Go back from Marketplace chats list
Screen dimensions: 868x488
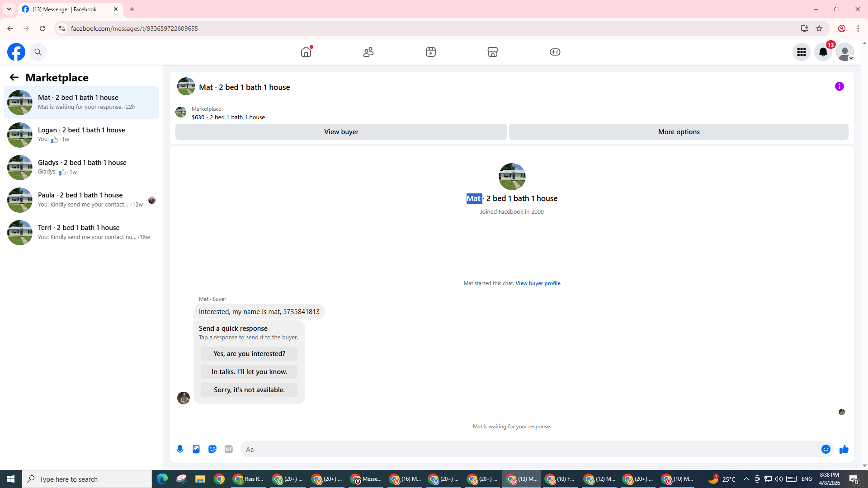[x=14, y=78]
